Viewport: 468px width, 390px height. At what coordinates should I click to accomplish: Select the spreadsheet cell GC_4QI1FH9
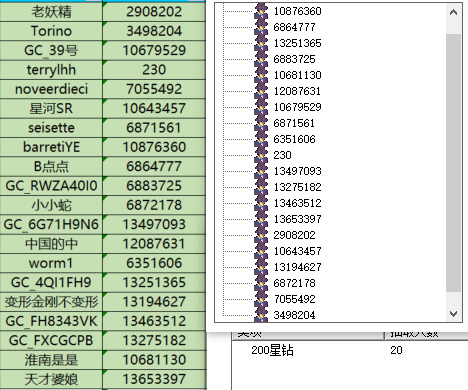(x=51, y=282)
